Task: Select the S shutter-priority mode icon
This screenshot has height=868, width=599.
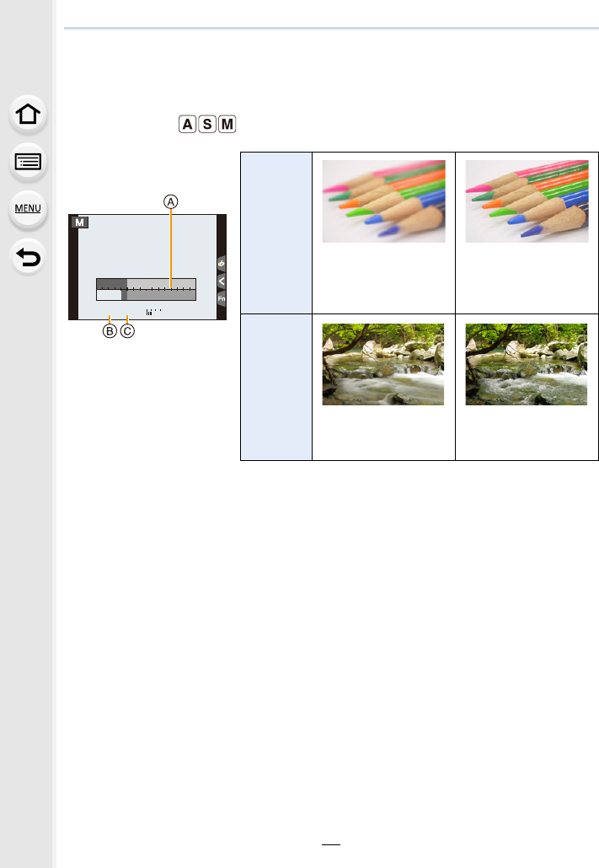Action: [207, 124]
